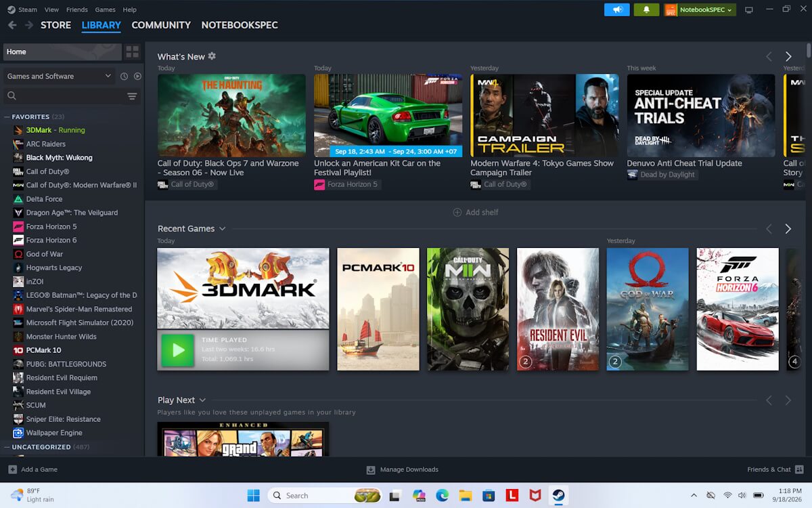Screen dimensions: 812x508
Task: Switch to the Store tab
Action: click(x=55, y=25)
